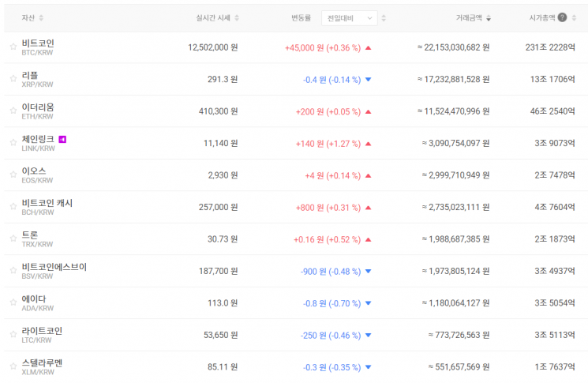Open the 라이트코인 asset name
588x383 pixels.
42,330
